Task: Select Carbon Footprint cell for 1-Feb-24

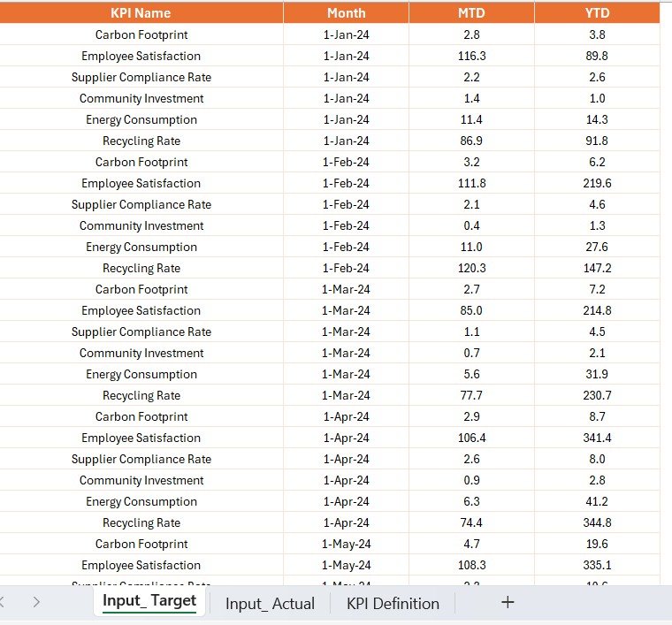Action: [141, 162]
